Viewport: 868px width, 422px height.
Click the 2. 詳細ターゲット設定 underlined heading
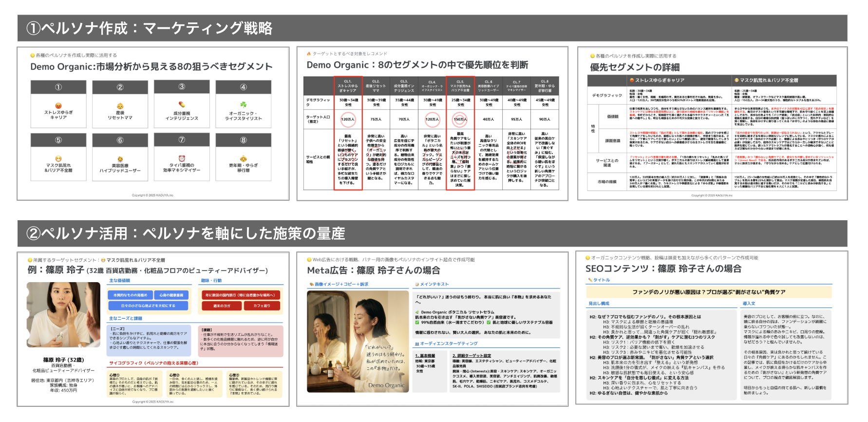pyautogui.click(x=472, y=356)
